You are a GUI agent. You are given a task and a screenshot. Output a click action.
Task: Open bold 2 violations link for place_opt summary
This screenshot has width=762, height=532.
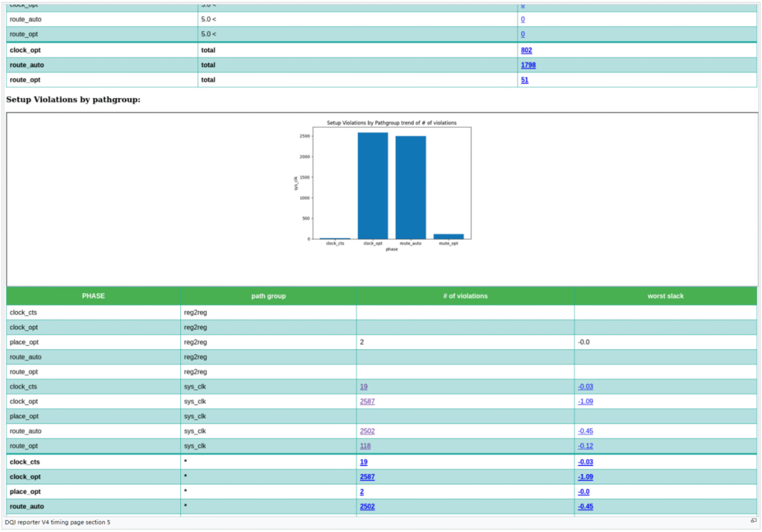pyautogui.click(x=362, y=492)
